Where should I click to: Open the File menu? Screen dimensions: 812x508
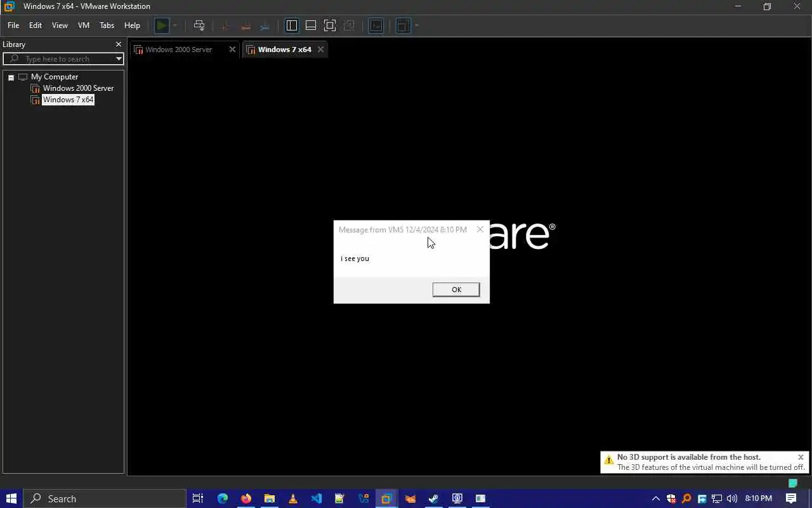tap(13, 25)
